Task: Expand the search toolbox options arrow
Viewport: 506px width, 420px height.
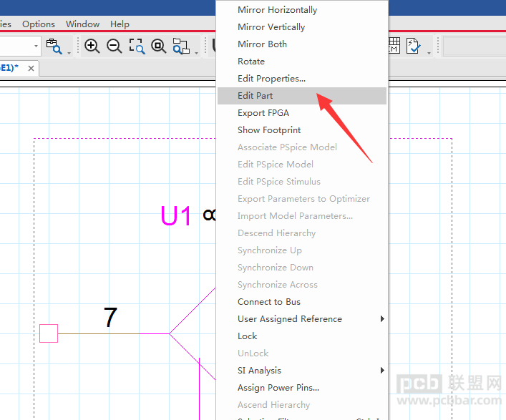Action: click(69, 53)
